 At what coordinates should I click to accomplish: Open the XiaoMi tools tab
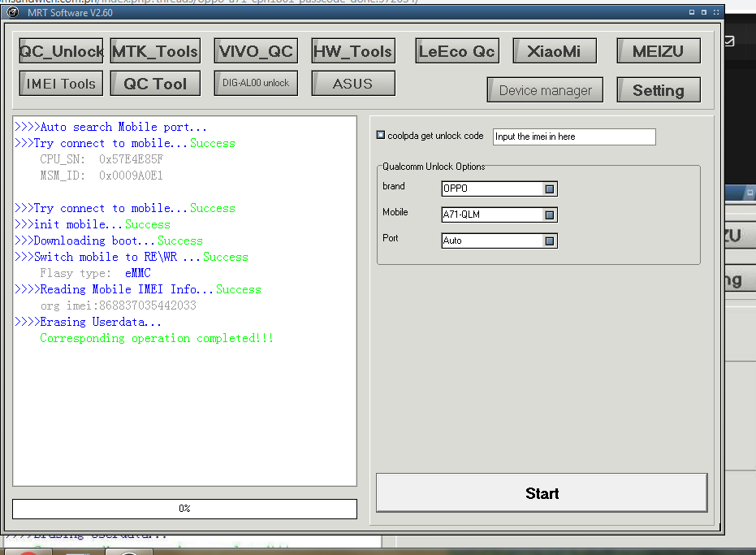[x=555, y=51]
